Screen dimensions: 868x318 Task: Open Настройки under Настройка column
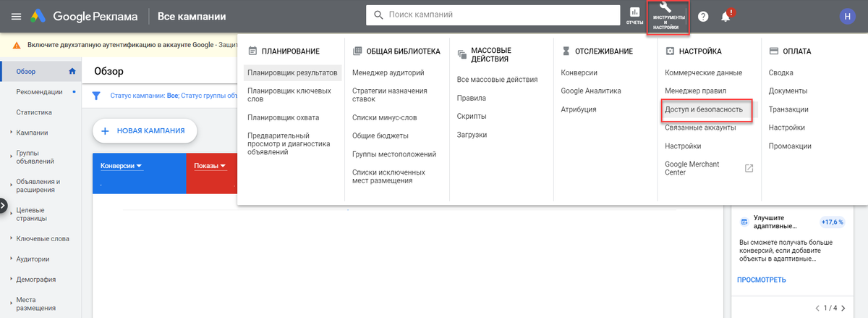pyautogui.click(x=683, y=146)
